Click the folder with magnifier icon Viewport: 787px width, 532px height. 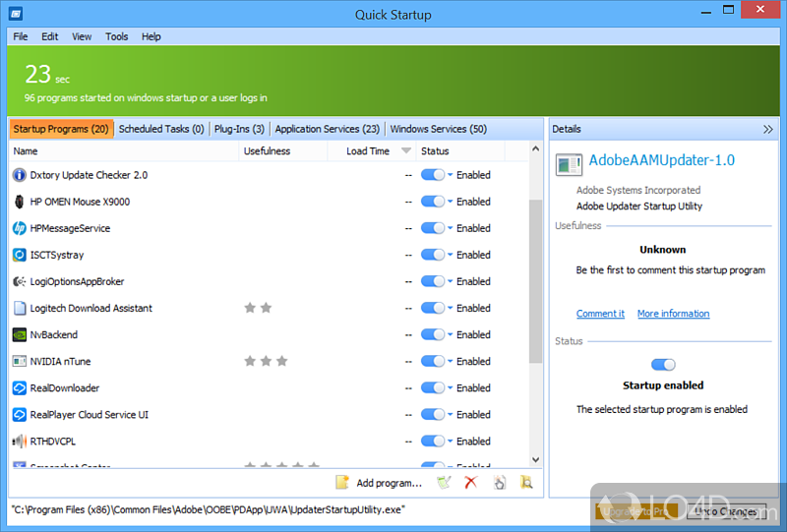pos(526,482)
